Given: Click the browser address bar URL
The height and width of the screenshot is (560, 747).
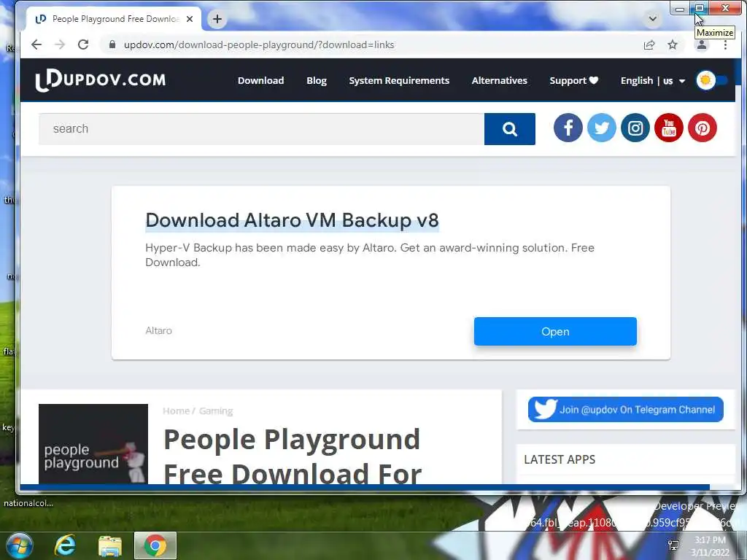Looking at the screenshot, I should 259,44.
